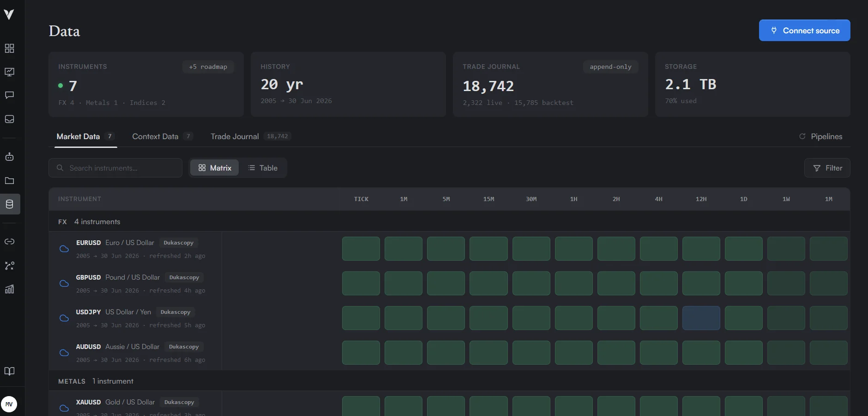Switch to the Context Data tab
Image resolution: width=868 pixels, height=416 pixels.
click(162, 136)
